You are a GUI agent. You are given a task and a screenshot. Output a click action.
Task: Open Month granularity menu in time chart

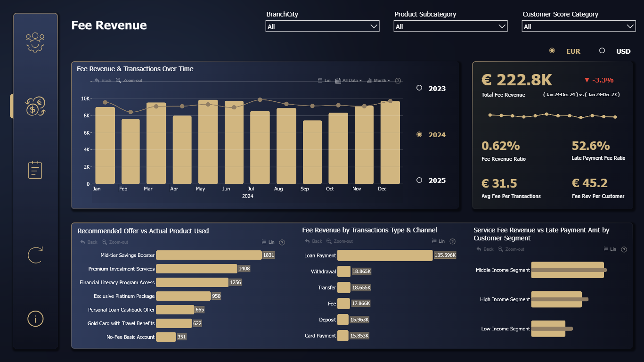pyautogui.click(x=378, y=81)
